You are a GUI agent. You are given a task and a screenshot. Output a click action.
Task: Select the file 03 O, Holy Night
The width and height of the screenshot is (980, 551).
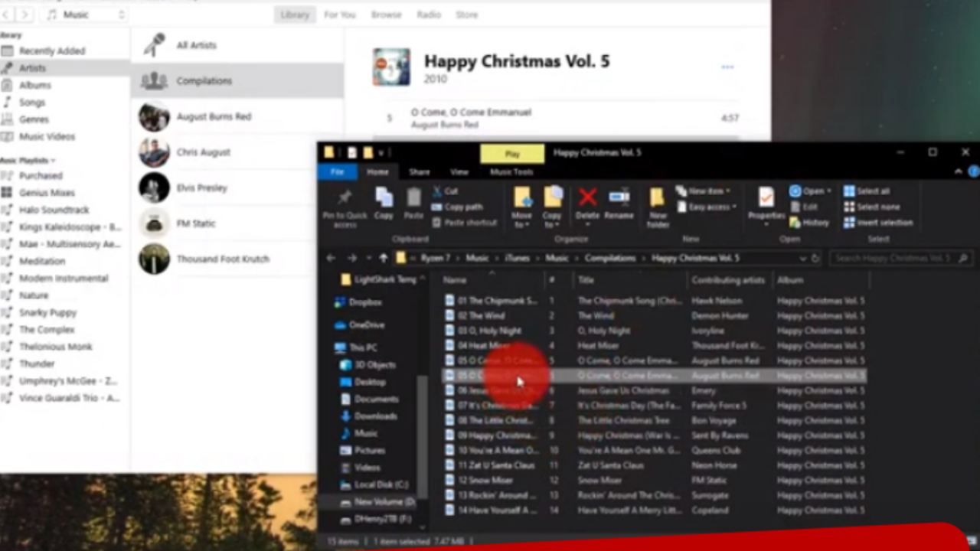pos(490,331)
